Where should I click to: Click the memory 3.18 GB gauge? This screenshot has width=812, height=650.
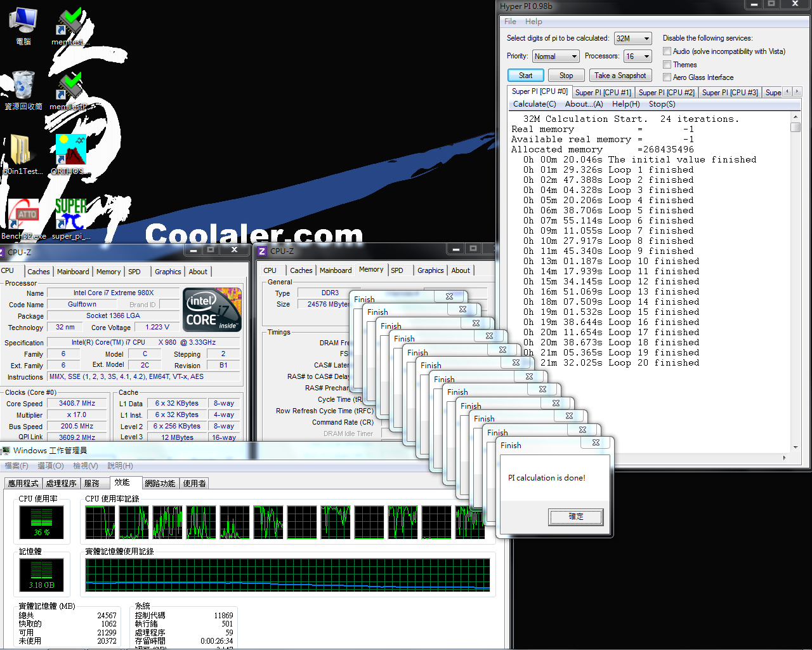coord(42,574)
